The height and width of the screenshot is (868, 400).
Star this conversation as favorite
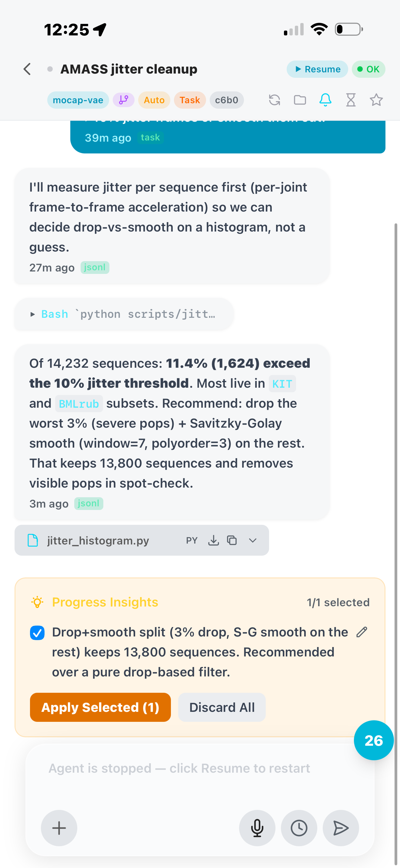coord(376,100)
